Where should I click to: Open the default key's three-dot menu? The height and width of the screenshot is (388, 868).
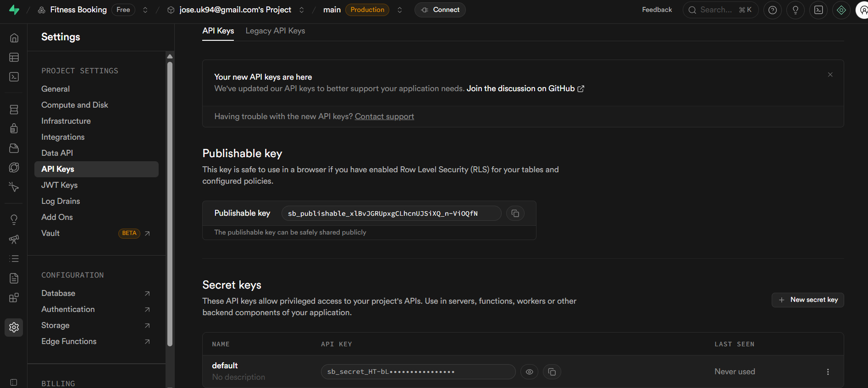[828, 372]
